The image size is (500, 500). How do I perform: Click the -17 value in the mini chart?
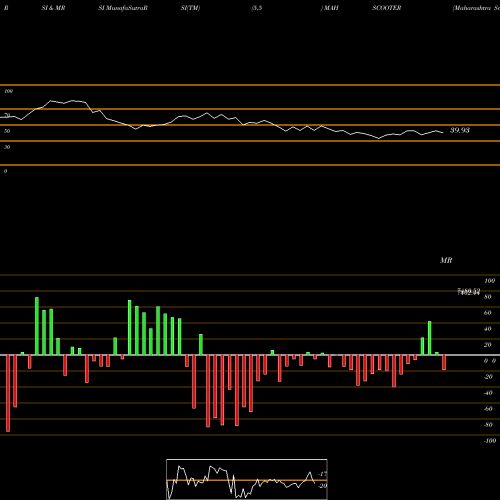(x=322, y=474)
